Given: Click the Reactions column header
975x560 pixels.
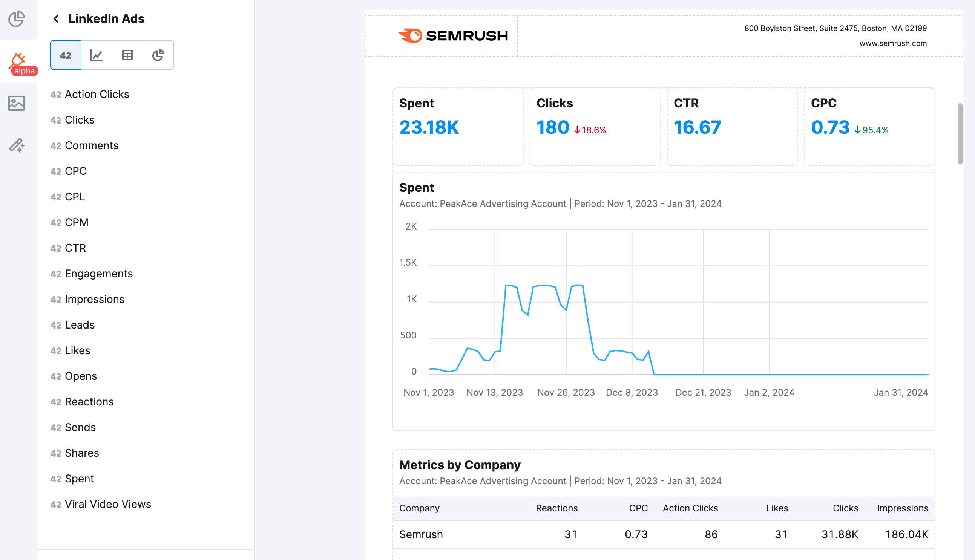Looking at the screenshot, I should [557, 508].
